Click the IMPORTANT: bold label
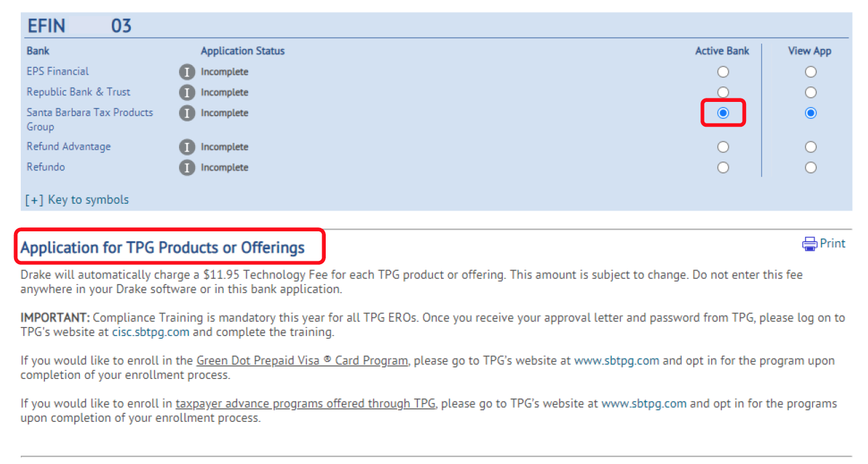This screenshot has height=464, width=868. pos(55,317)
